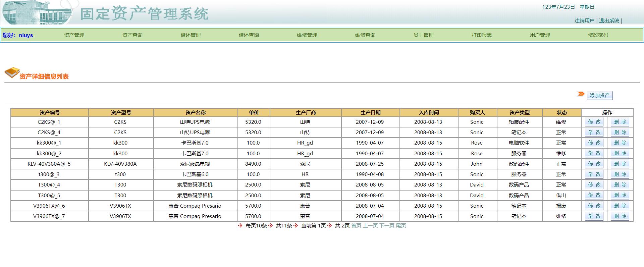Open the 打印报表 menu
The height and width of the screenshot is (267, 644).
click(x=482, y=35)
